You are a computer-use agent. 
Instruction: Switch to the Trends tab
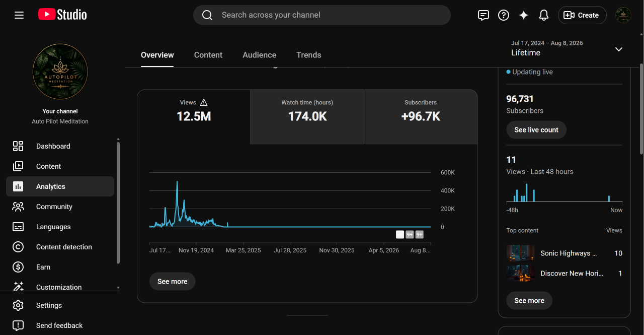click(308, 55)
